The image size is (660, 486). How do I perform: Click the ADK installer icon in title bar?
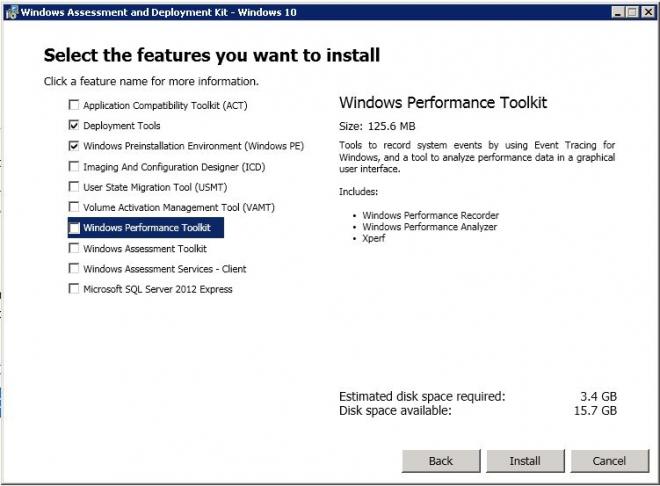12,12
